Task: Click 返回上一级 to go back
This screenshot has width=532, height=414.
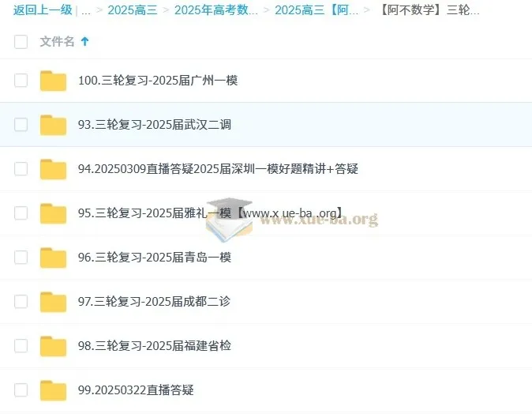Action: (43, 10)
